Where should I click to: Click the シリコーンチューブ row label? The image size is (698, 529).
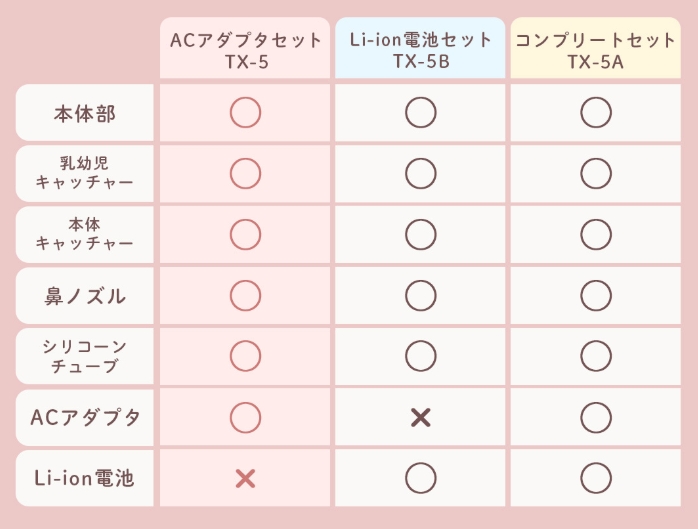[x=85, y=356]
